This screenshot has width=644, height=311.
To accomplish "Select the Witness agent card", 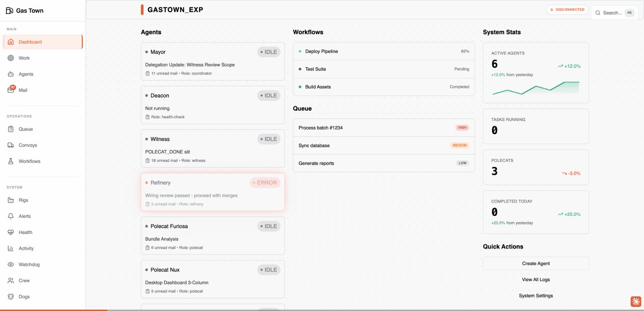I will 213,148.
